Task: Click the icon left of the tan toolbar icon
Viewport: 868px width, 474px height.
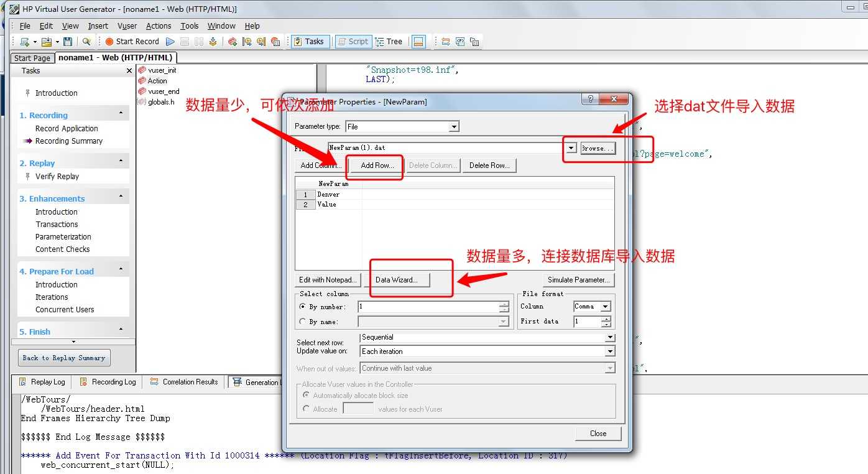Action: (247, 42)
